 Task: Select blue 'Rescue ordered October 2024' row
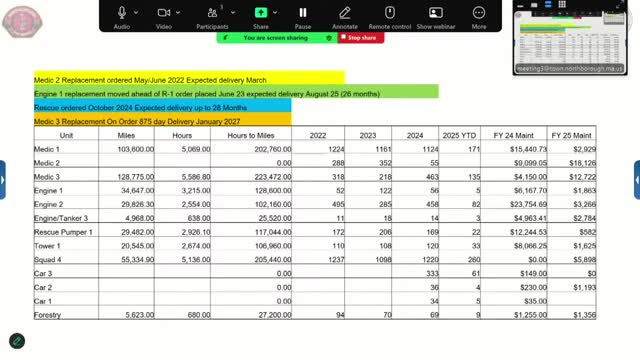[163, 105]
